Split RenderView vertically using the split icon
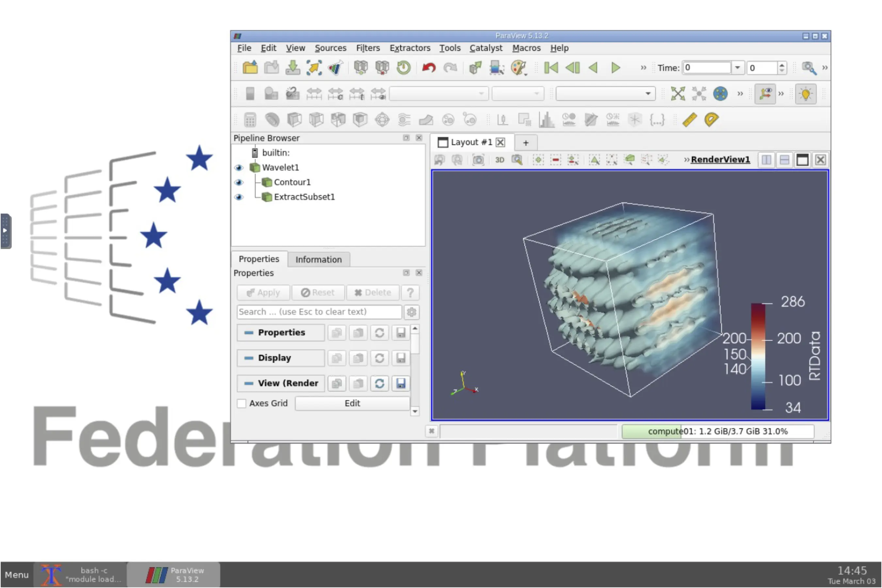Image resolution: width=882 pixels, height=588 pixels. pos(784,159)
